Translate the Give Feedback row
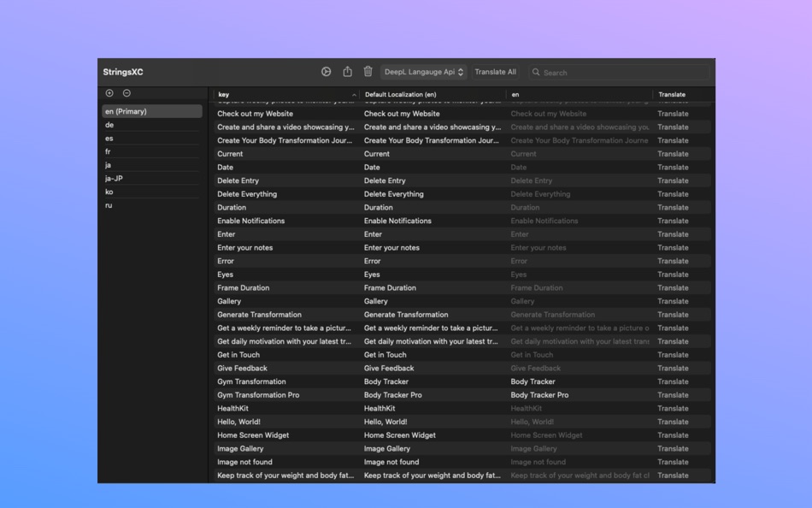Image resolution: width=812 pixels, height=508 pixels. (x=673, y=368)
